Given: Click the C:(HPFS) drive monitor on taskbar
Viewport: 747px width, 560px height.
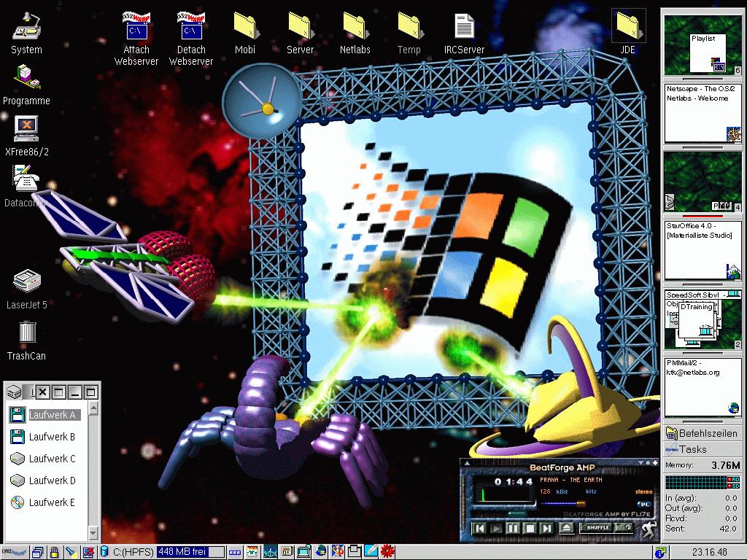Looking at the screenshot, I should pyautogui.click(x=128, y=553).
